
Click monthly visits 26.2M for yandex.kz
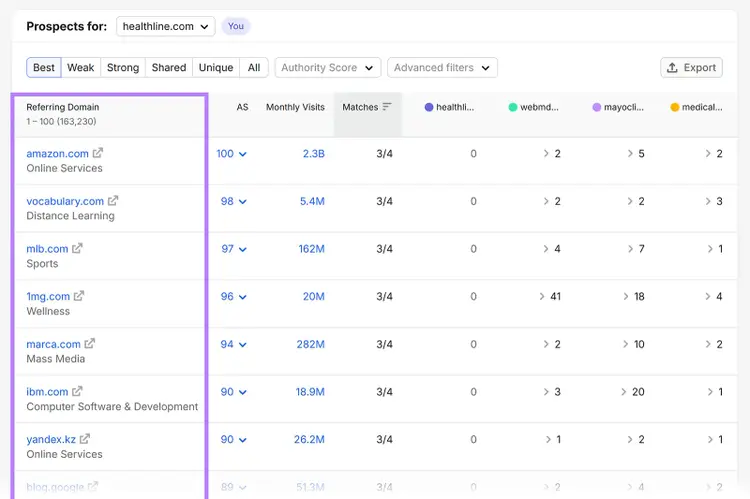tap(309, 439)
